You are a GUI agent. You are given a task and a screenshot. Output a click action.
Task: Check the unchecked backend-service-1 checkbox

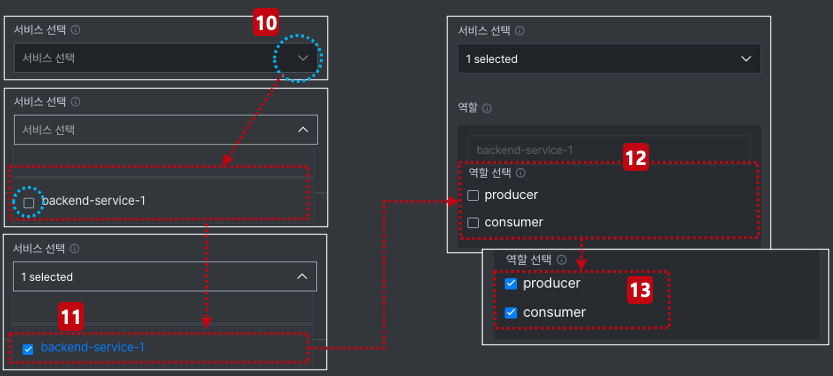pyautogui.click(x=29, y=202)
